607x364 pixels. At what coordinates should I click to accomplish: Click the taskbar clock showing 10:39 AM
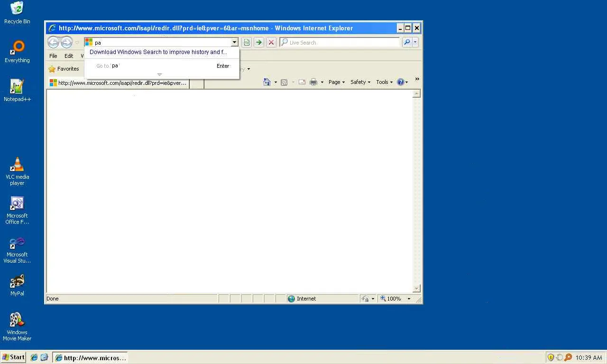pyautogui.click(x=589, y=358)
